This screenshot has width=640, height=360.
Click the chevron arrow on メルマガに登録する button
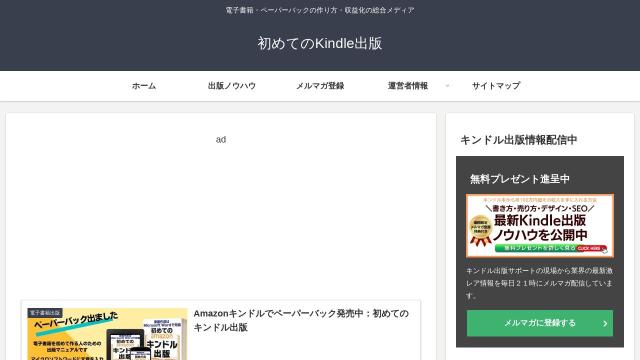click(x=605, y=323)
